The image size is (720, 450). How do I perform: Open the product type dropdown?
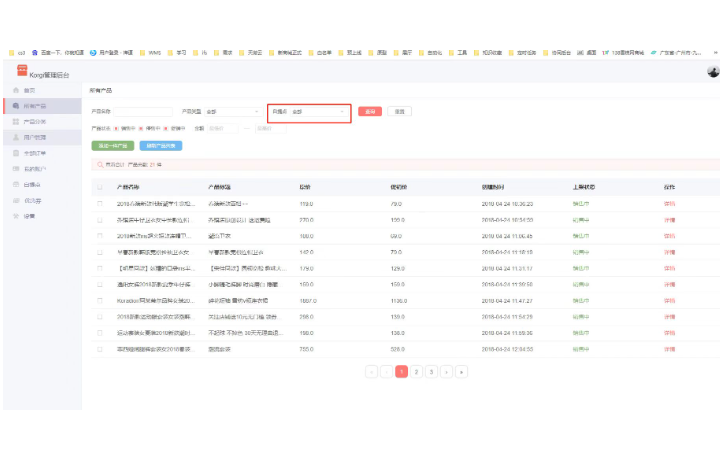[230, 112]
